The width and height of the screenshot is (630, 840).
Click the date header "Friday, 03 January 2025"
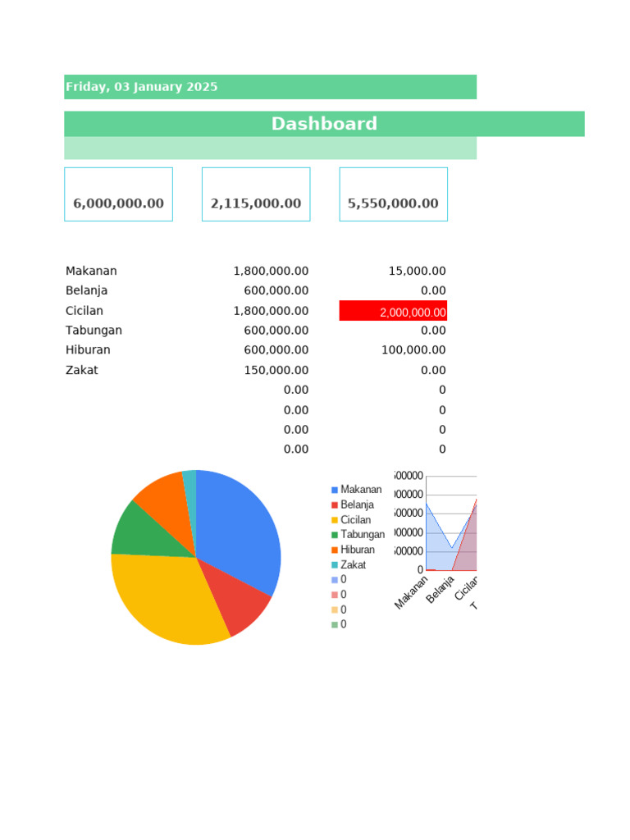(x=270, y=87)
